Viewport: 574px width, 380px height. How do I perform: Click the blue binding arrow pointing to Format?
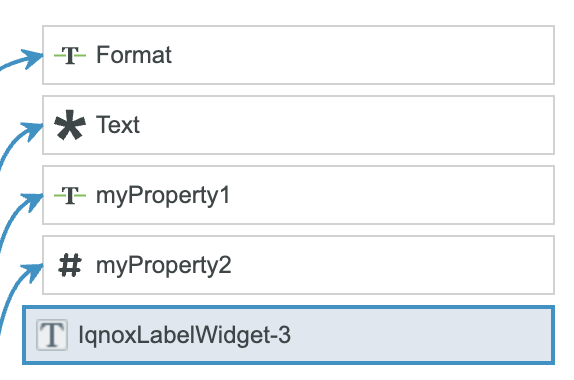(x=22, y=60)
